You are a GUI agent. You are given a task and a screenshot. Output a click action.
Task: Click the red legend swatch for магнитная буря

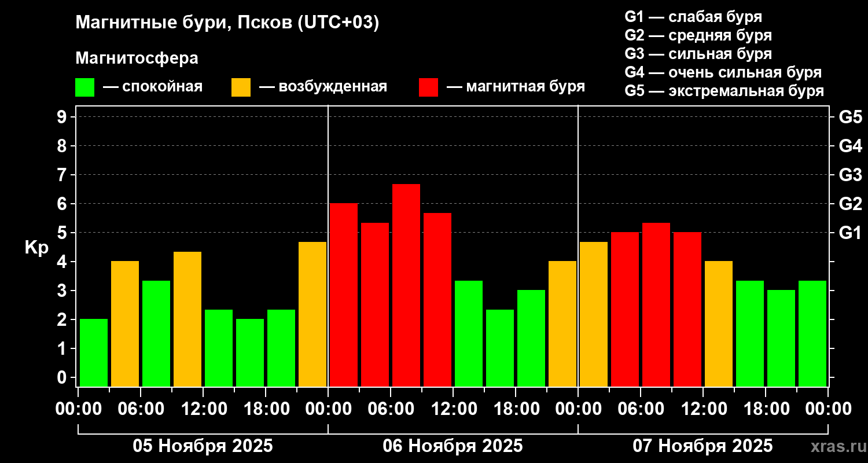point(428,87)
